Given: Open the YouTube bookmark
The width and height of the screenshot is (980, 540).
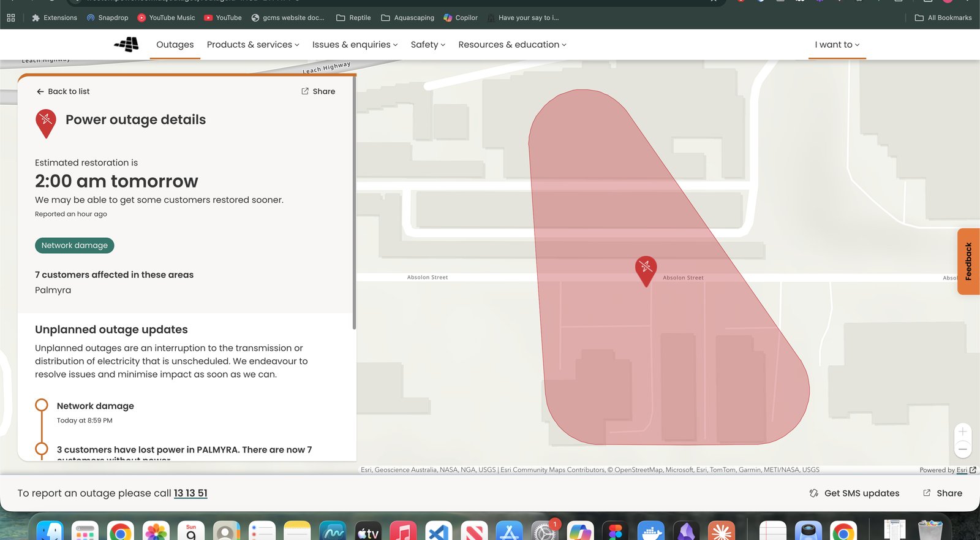Looking at the screenshot, I should [x=223, y=18].
